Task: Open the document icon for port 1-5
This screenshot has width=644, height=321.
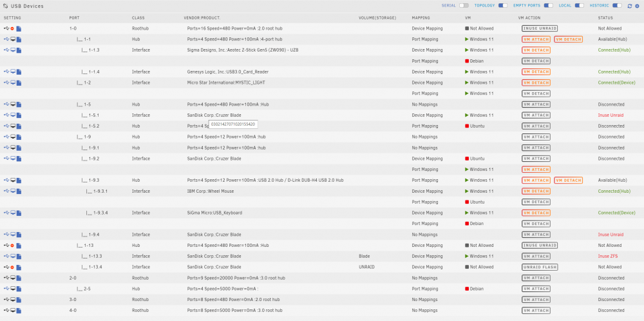Action: [19, 104]
